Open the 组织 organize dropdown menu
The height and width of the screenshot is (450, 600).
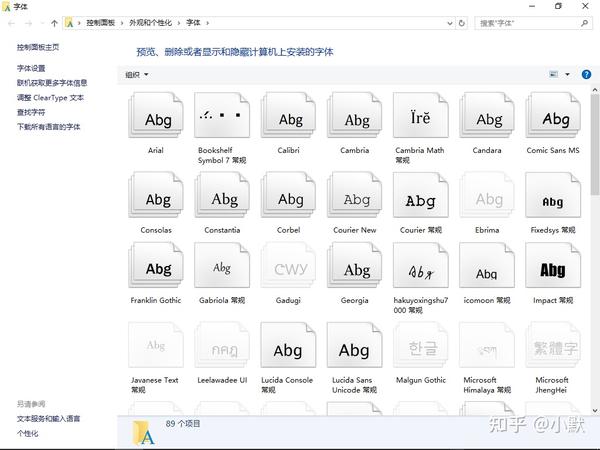coord(137,75)
